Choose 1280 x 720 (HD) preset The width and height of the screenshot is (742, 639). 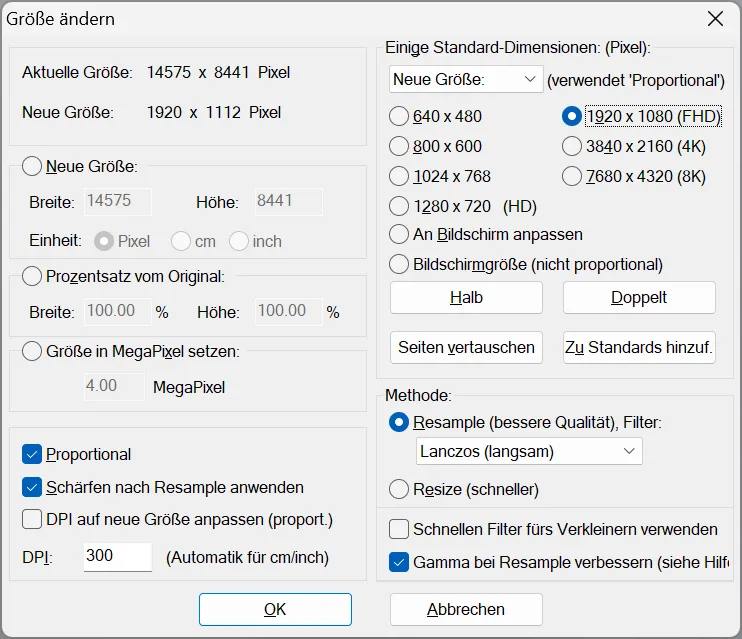[x=399, y=207]
